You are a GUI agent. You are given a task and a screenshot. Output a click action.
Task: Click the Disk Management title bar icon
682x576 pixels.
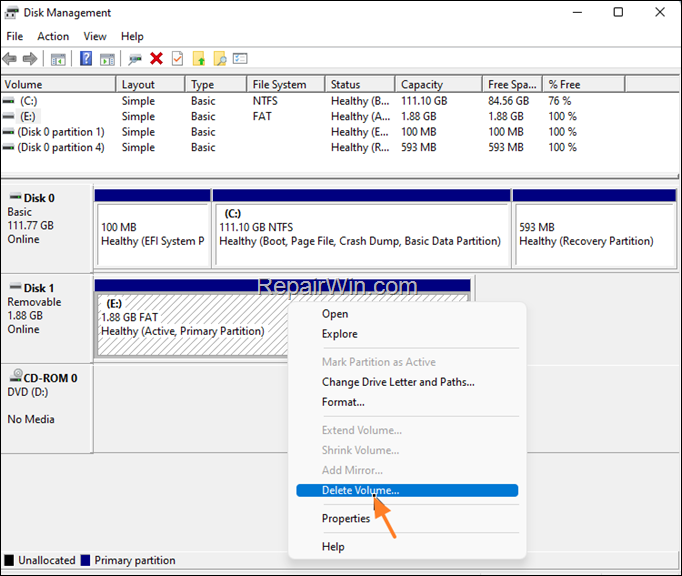[x=12, y=13]
